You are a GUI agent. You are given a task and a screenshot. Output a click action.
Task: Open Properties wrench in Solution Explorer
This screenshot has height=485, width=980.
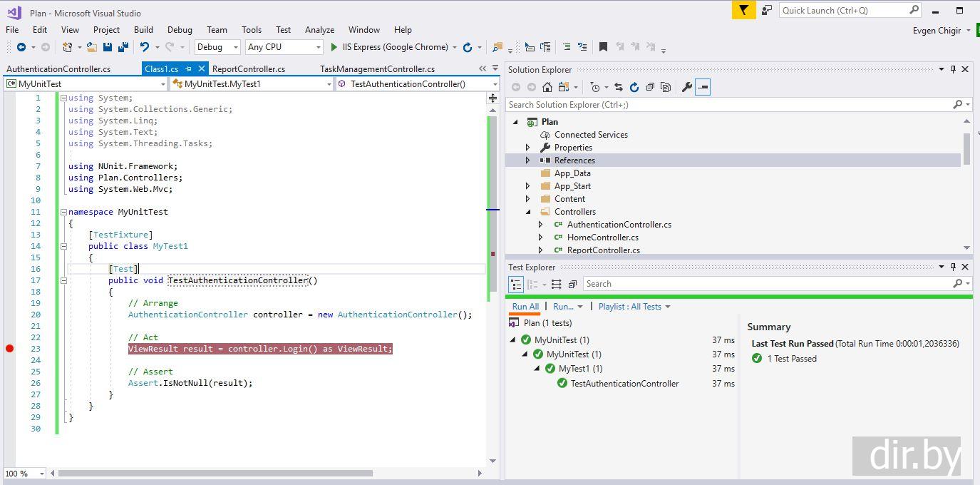(x=687, y=87)
